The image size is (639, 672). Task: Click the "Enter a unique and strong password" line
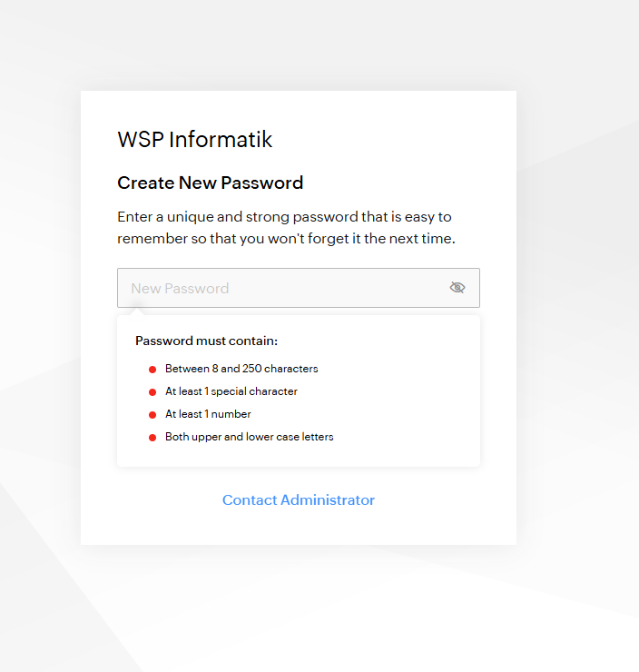tap(284, 217)
